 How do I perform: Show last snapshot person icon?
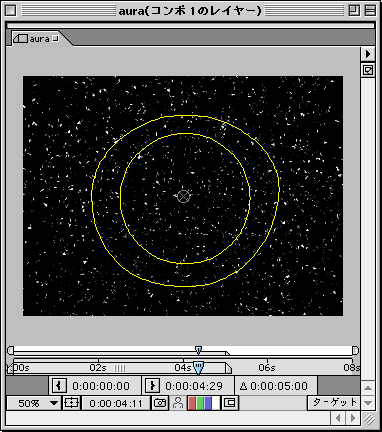click(178, 403)
